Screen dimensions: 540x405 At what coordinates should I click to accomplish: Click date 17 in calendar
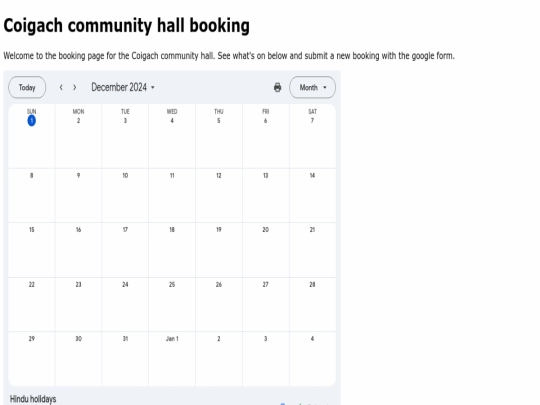point(125,230)
